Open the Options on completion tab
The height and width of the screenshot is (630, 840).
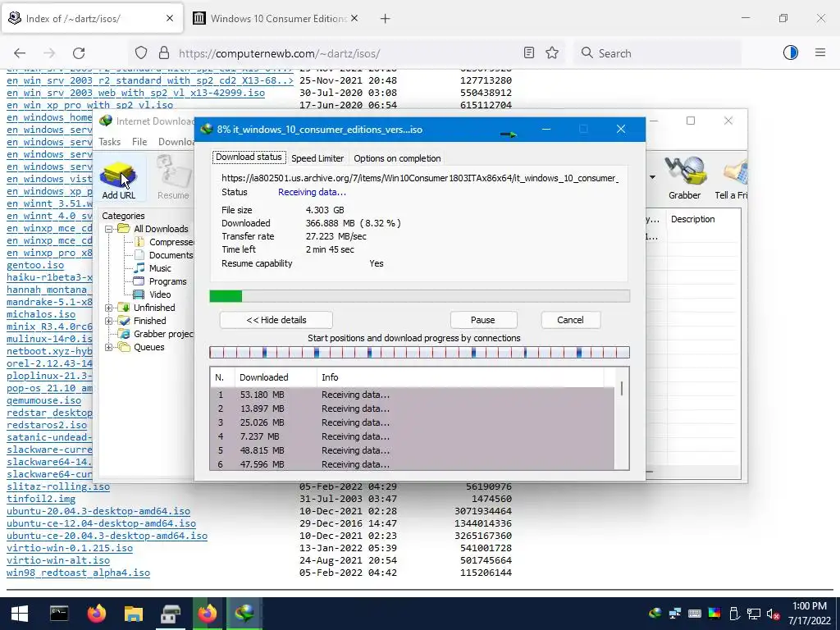click(397, 158)
